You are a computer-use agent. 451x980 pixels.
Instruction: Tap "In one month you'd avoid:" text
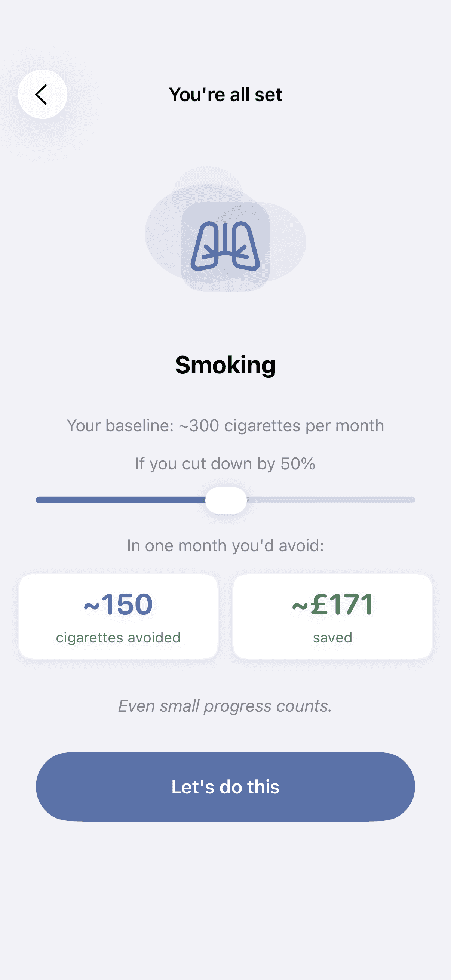click(x=225, y=546)
